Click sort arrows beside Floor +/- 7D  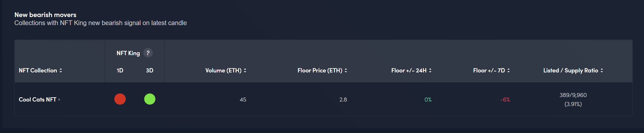(x=509, y=71)
